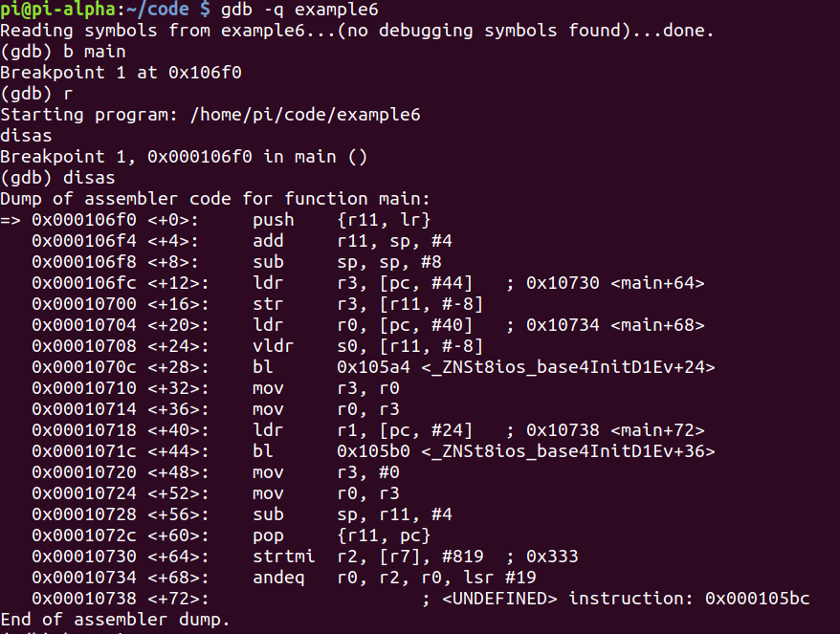Screen dimensions: 840x634
Task: Click the bl target 0x105a4 symbol
Action: click(x=526, y=367)
